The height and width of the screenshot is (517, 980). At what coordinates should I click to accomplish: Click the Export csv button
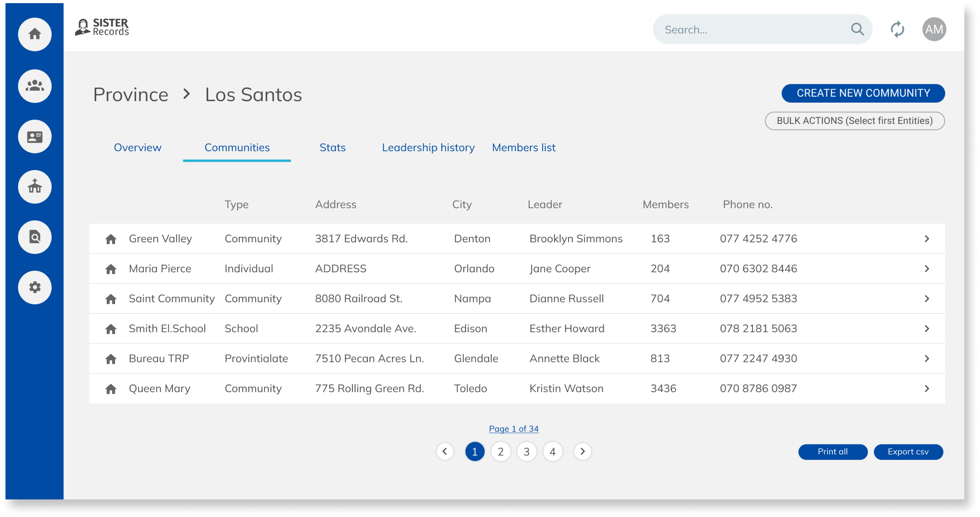[x=908, y=452]
